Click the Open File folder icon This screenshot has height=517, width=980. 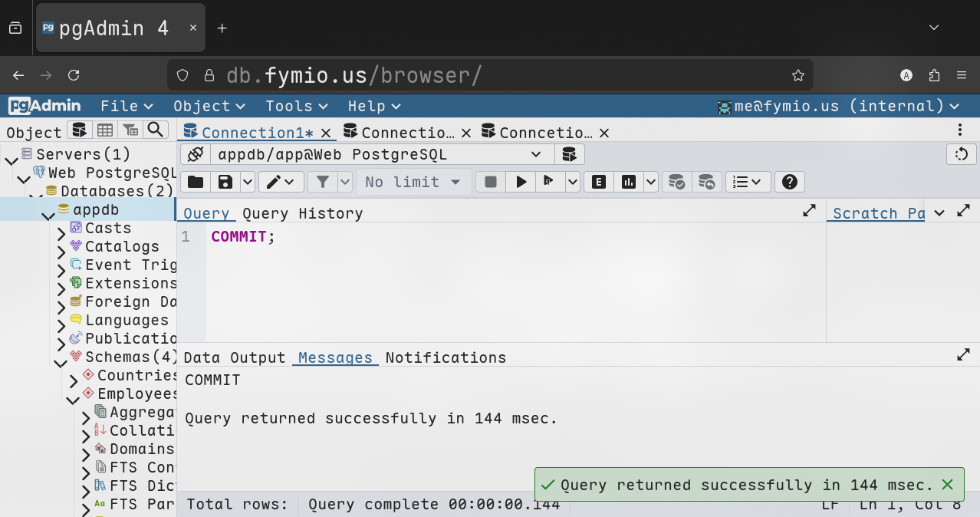(x=196, y=182)
